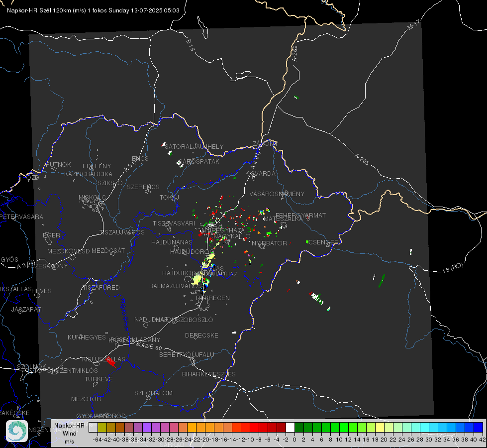Click the red wind echo near KISÚJSZÁLLÁS
Screen dimensions: 487x448
(x=110, y=362)
